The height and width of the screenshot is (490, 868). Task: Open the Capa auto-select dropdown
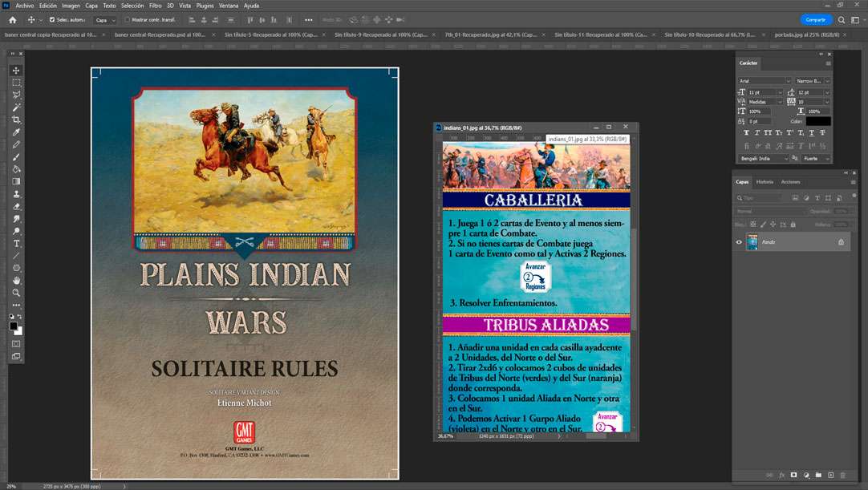click(104, 20)
